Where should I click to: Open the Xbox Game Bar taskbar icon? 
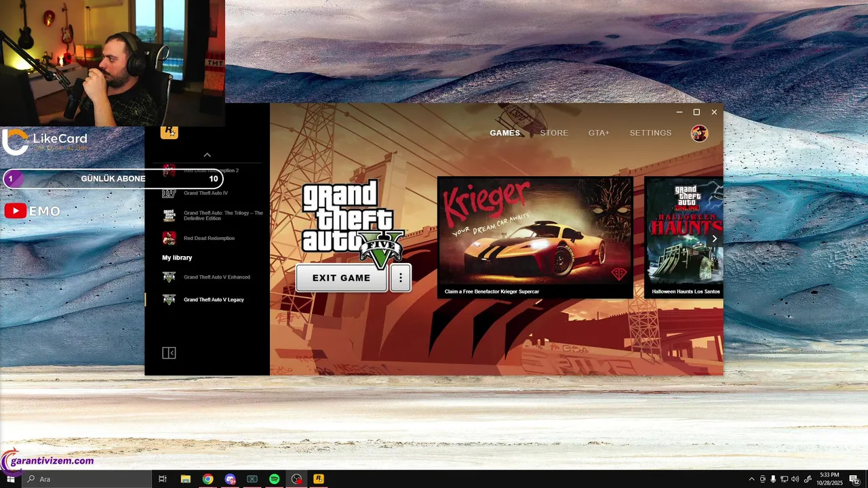[x=252, y=479]
